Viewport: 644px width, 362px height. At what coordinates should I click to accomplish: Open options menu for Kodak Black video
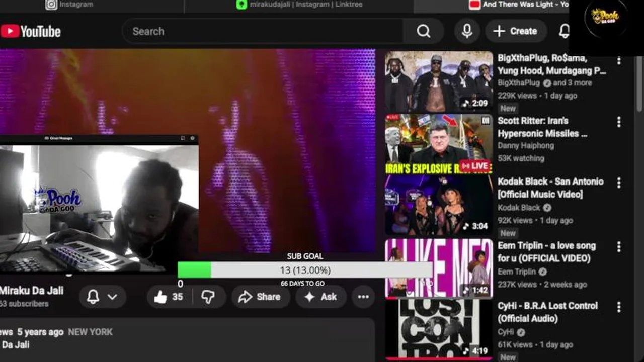point(619,183)
